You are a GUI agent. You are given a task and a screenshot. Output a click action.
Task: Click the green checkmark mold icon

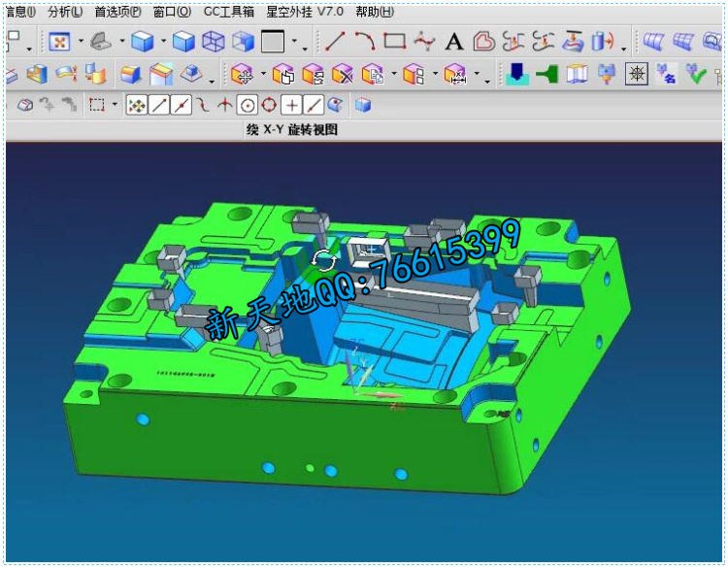point(696,74)
